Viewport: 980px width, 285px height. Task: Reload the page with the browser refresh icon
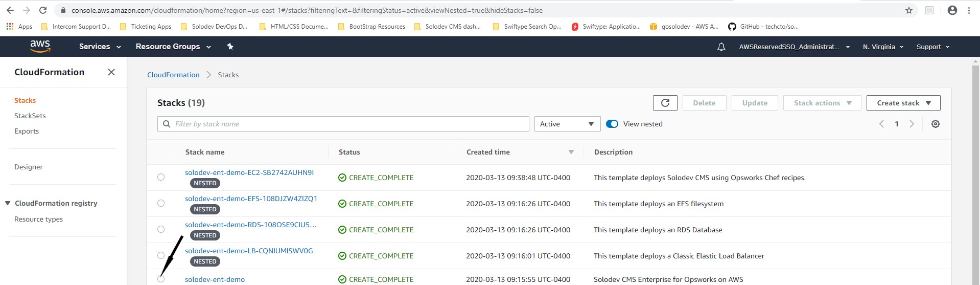click(x=43, y=10)
